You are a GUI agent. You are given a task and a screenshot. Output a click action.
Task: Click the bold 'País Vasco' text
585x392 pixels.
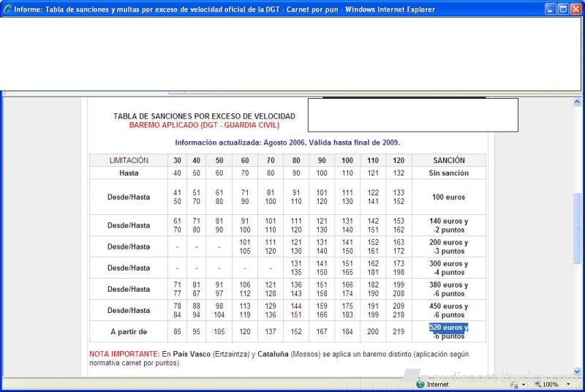click(192, 354)
